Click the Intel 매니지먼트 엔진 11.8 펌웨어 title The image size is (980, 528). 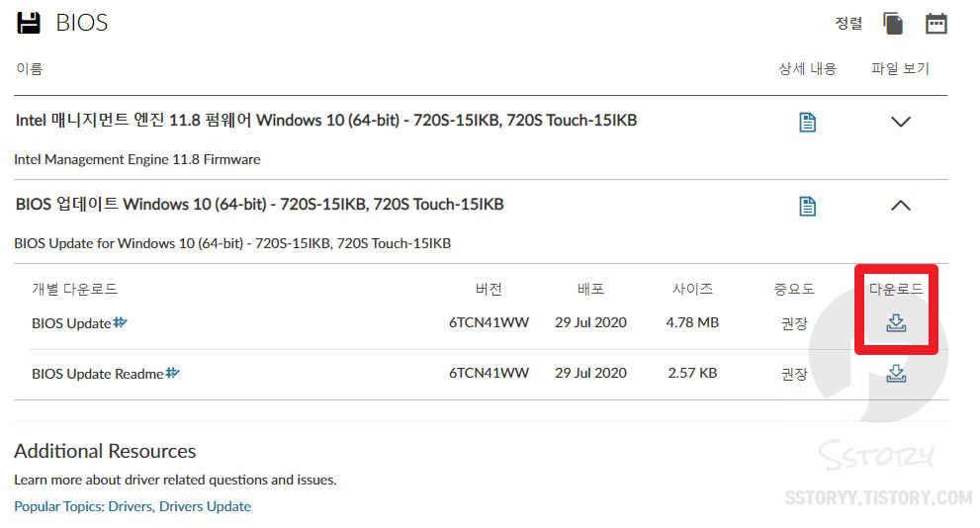326,120
